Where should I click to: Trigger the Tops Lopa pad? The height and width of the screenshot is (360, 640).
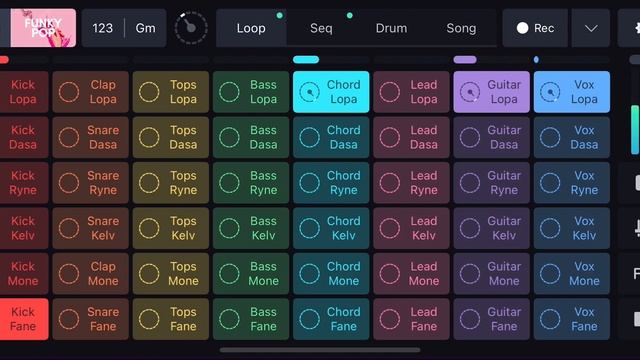coord(171,92)
